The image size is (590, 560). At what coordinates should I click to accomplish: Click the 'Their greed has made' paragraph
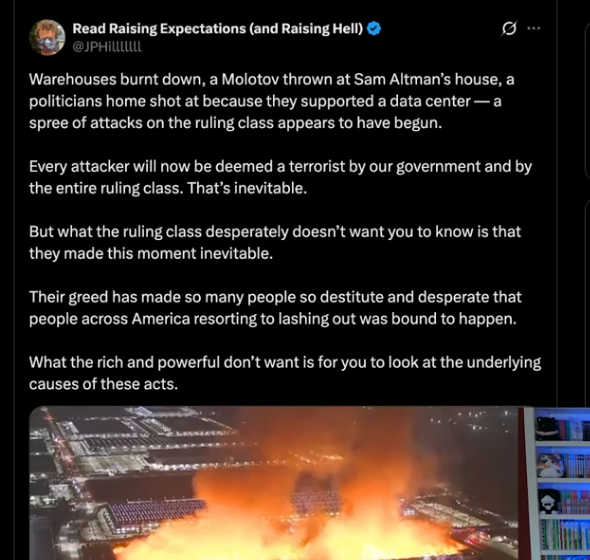275,308
